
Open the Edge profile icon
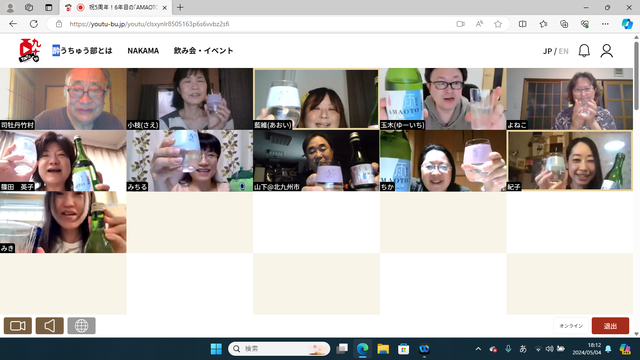point(10,7)
